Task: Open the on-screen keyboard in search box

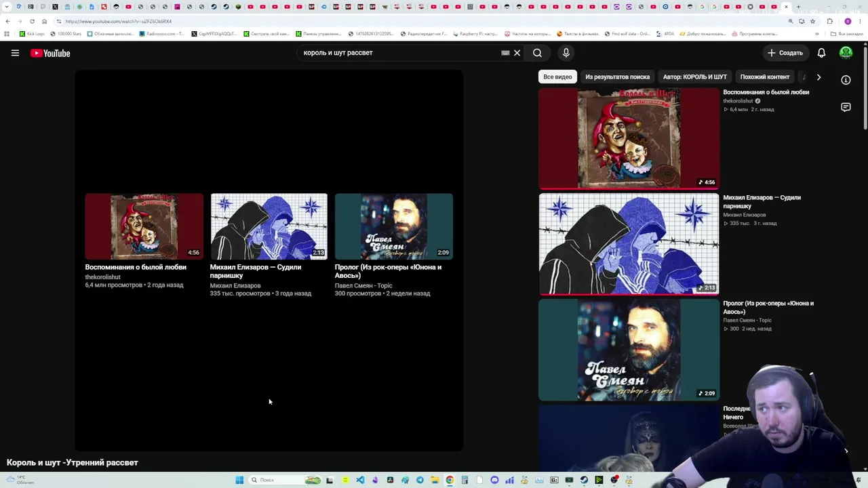Action: click(x=505, y=53)
